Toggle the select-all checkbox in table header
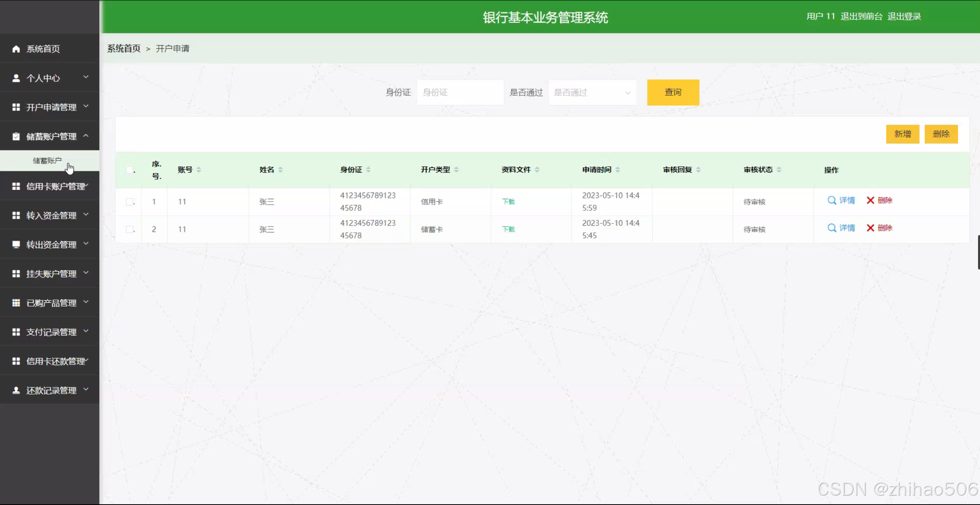 pyautogui.click(x=130, y=170)
